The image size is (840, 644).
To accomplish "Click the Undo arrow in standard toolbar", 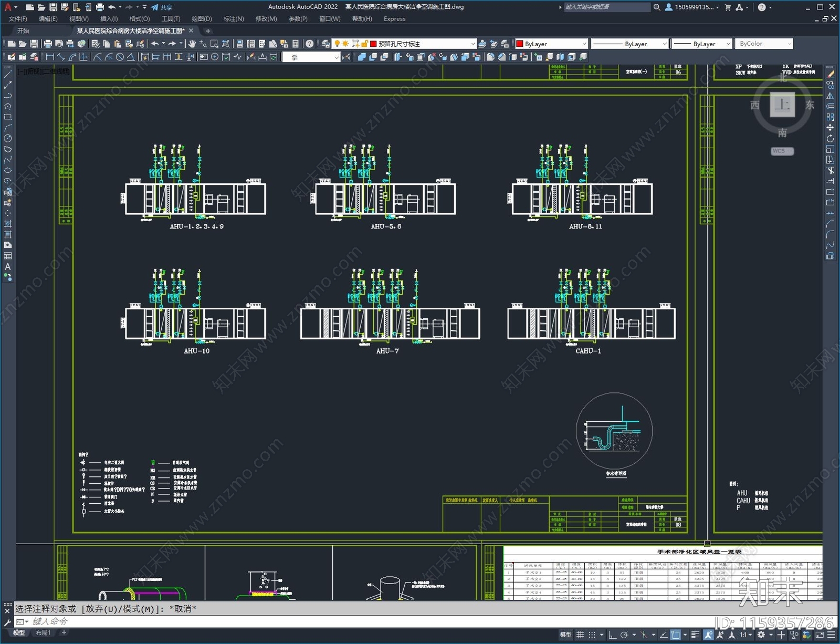I will point(155,44).
